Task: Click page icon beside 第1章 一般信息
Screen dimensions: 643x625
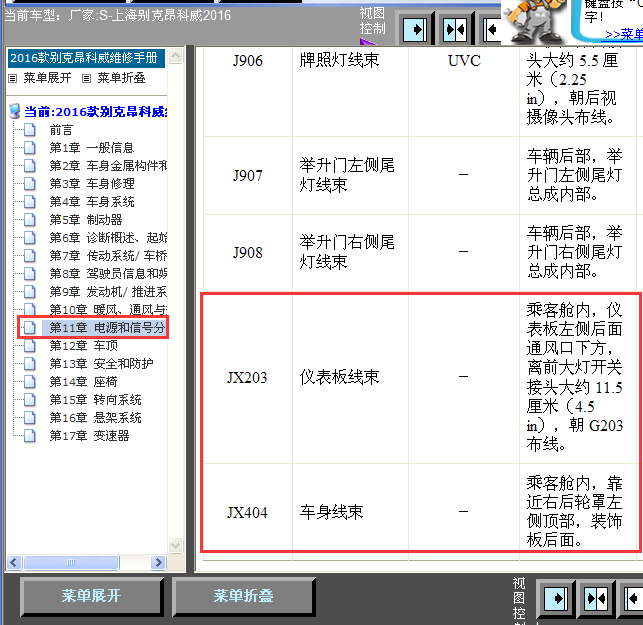Action: [30, 148]
